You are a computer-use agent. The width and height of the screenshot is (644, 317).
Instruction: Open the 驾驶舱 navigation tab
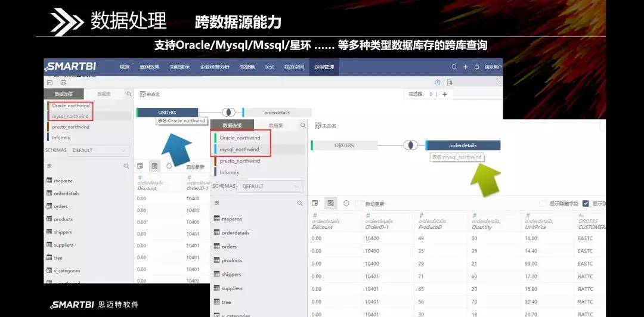[247, 67]
